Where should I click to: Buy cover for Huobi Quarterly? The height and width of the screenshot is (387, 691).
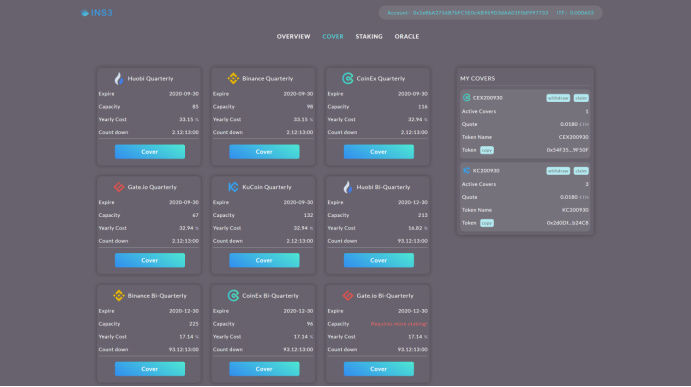pyautogui.click(x=150, y=152)
